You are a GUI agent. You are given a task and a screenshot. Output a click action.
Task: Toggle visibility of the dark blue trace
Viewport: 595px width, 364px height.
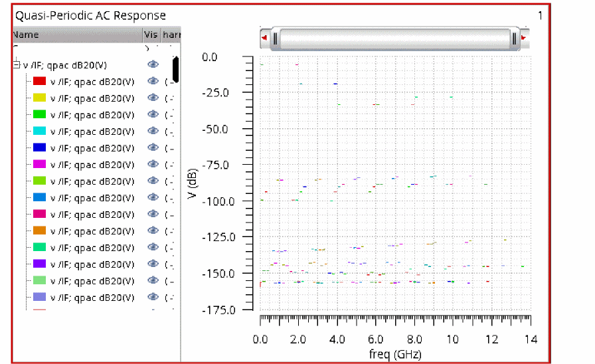pyautogui.click(x=153, y=147)
